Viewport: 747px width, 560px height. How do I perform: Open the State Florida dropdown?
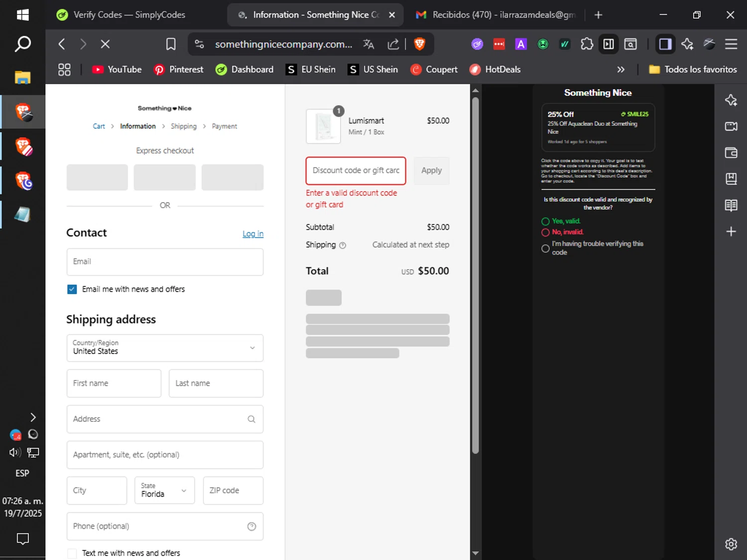[164, 490]
